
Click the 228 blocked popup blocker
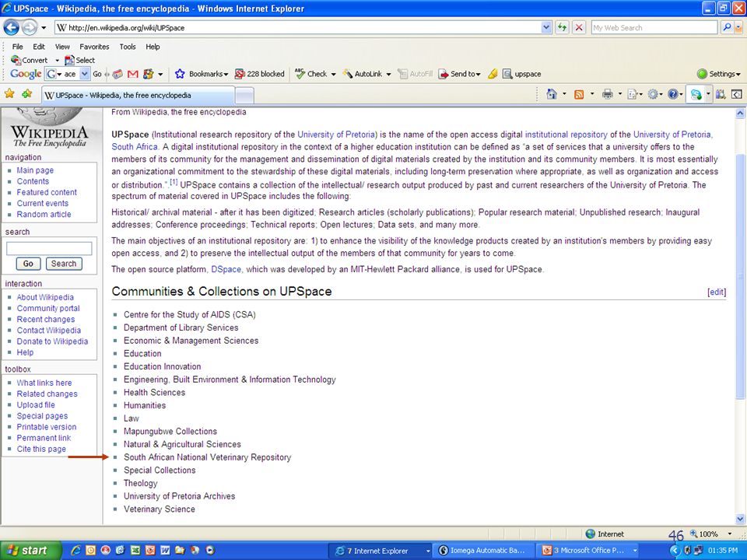(260, 74)
